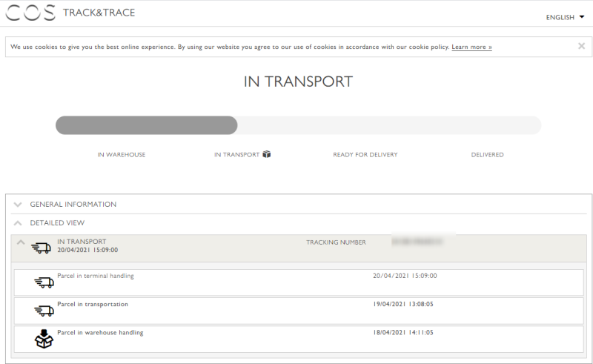Click the truck icon for parcel in transportation

pos(44,311)
